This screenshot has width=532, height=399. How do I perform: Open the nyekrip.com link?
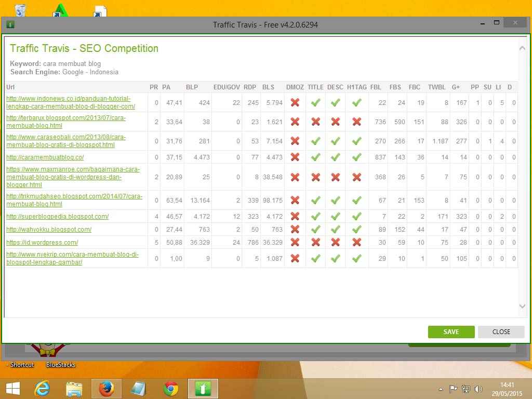click(72, 258)
